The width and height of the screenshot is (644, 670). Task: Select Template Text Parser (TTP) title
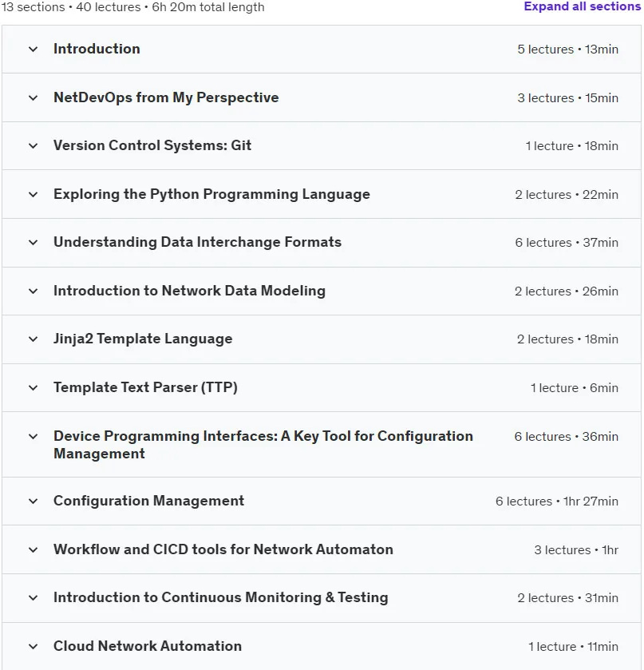click(x=145, y=387)
